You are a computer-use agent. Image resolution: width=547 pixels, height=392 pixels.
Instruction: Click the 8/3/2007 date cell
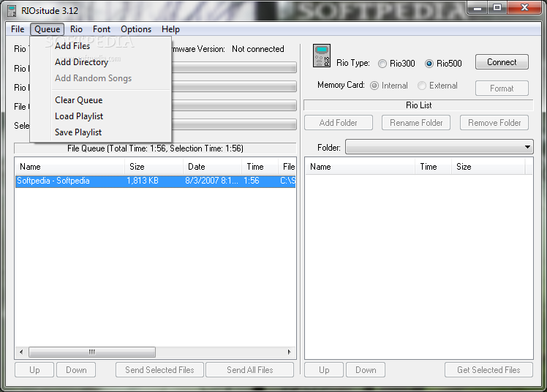pos(211,181)
